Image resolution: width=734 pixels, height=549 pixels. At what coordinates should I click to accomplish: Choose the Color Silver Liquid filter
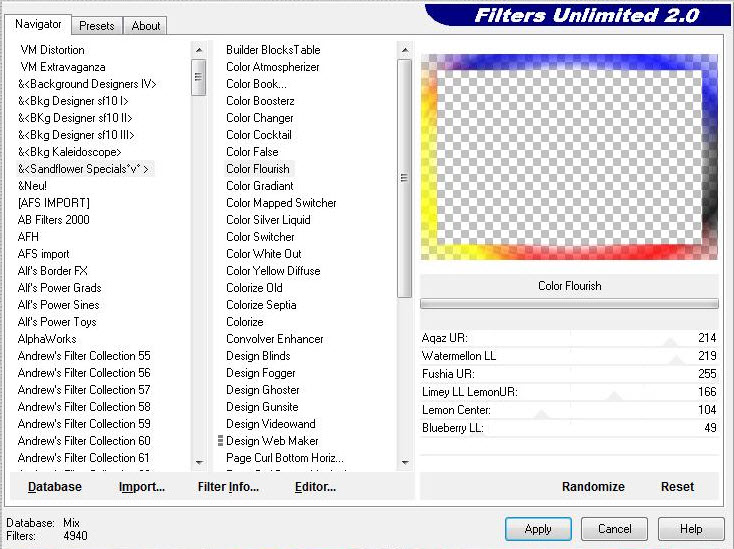(268, 220)
